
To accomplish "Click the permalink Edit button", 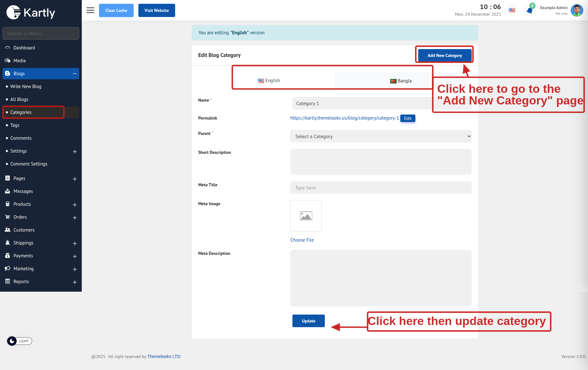I will coord(408,118).
